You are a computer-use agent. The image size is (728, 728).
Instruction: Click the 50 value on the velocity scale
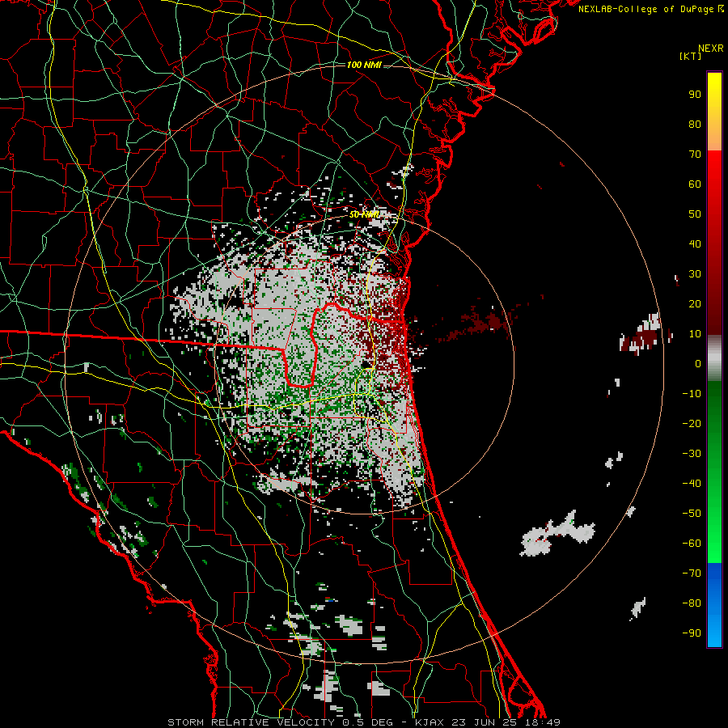click(x=695, y=214)
